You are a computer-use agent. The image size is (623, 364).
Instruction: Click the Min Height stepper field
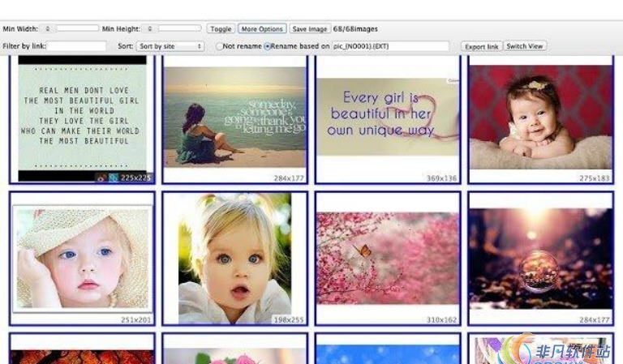[151, 28]
